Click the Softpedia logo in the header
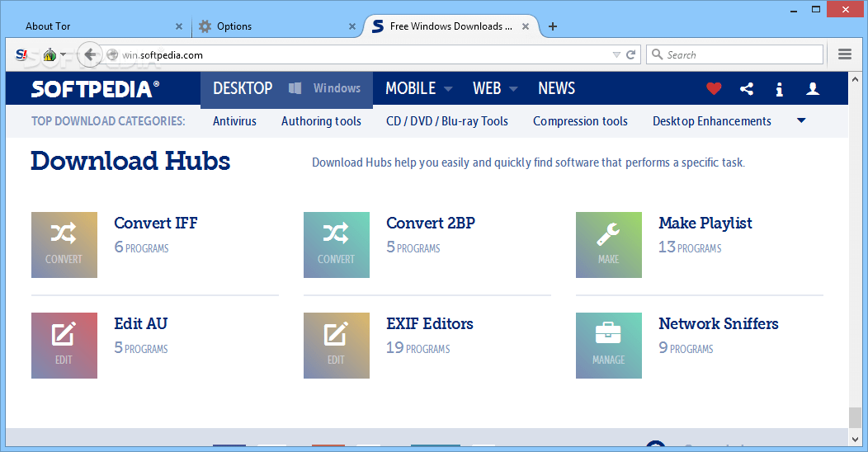The height and width of the screenshot is (452, 868). [x=95, y=88]
